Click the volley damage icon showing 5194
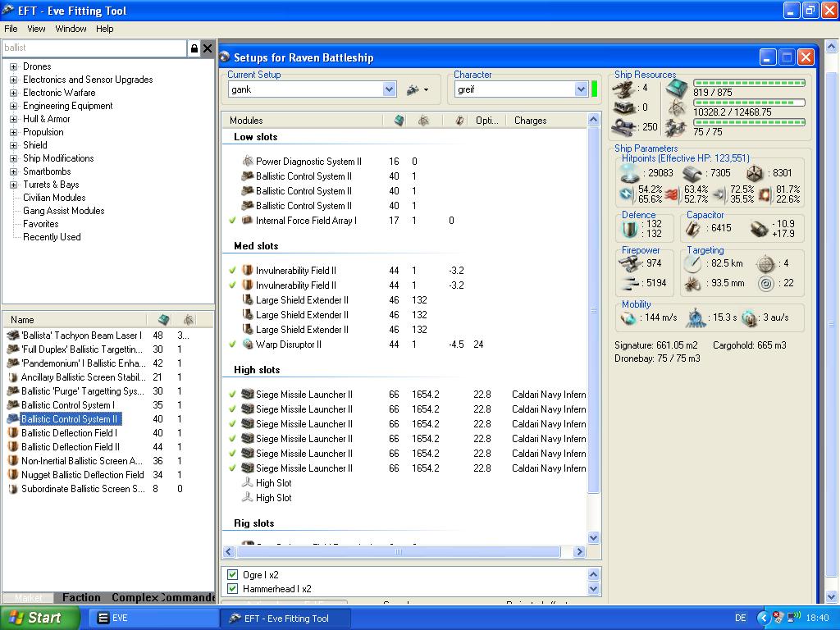The height and width of the screenshot is (630, 840). pos(630,283)
